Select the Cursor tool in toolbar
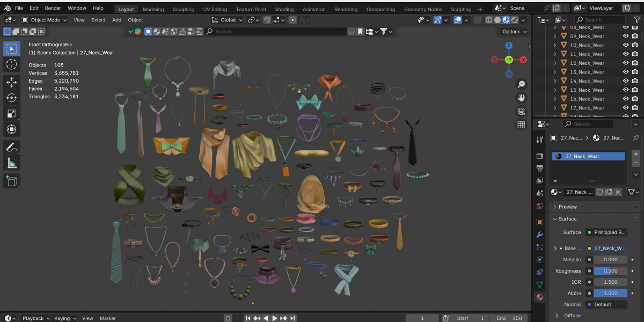Image resolution: width=644 pixels, height=322 pixels. (11, 65)
